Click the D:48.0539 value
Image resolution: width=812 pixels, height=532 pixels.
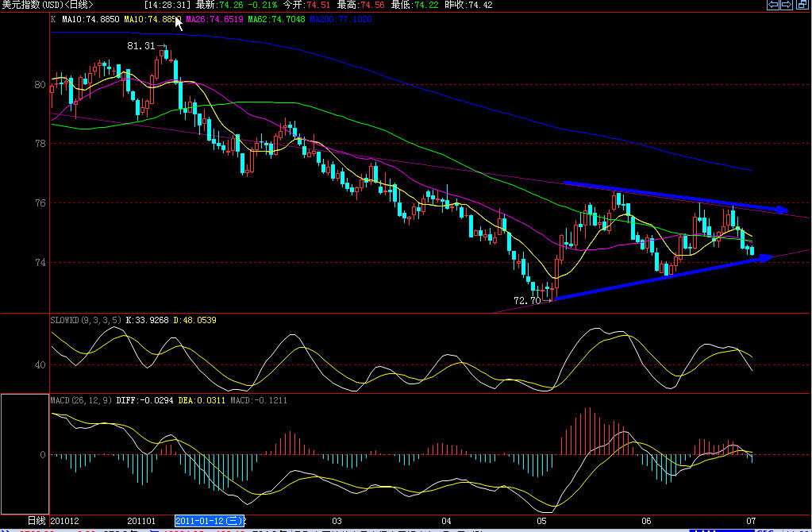coord(194,320)
